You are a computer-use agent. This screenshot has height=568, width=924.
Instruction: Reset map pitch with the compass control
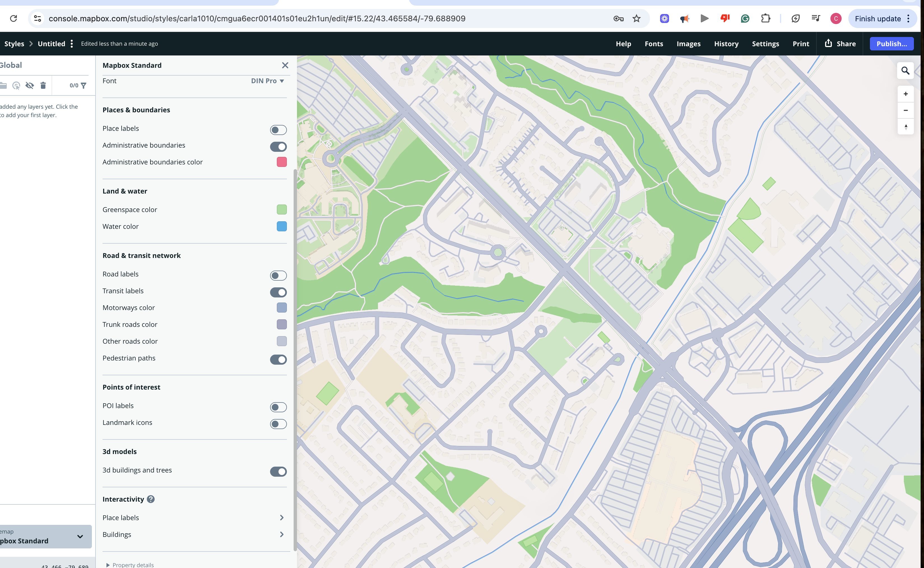tap(906, 127)
